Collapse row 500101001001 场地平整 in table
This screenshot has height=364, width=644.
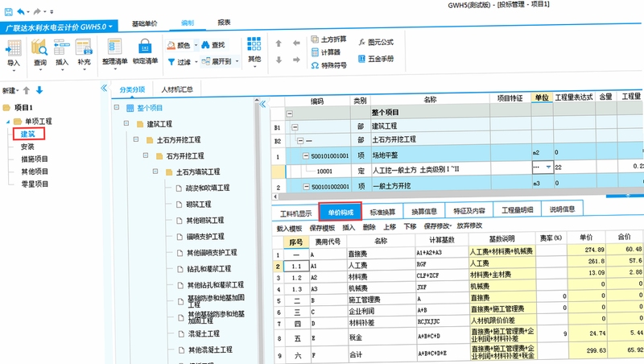tap(306, 155)
